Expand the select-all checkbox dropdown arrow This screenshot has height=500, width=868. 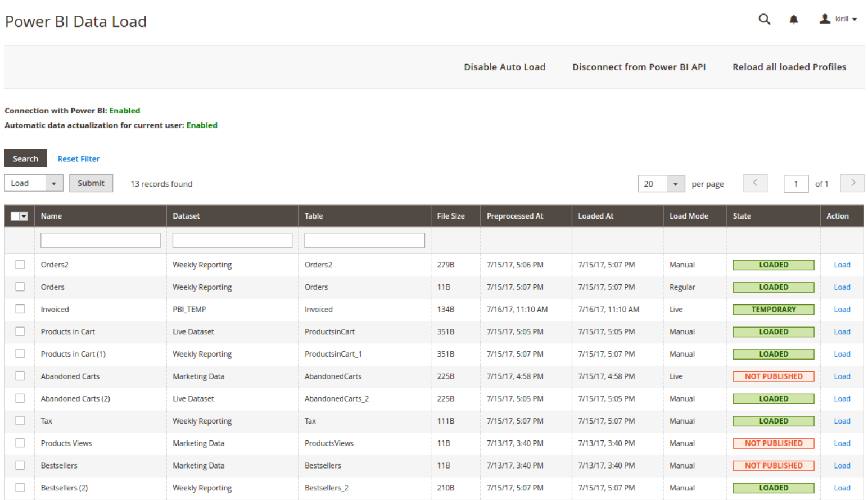pos(24,216)
